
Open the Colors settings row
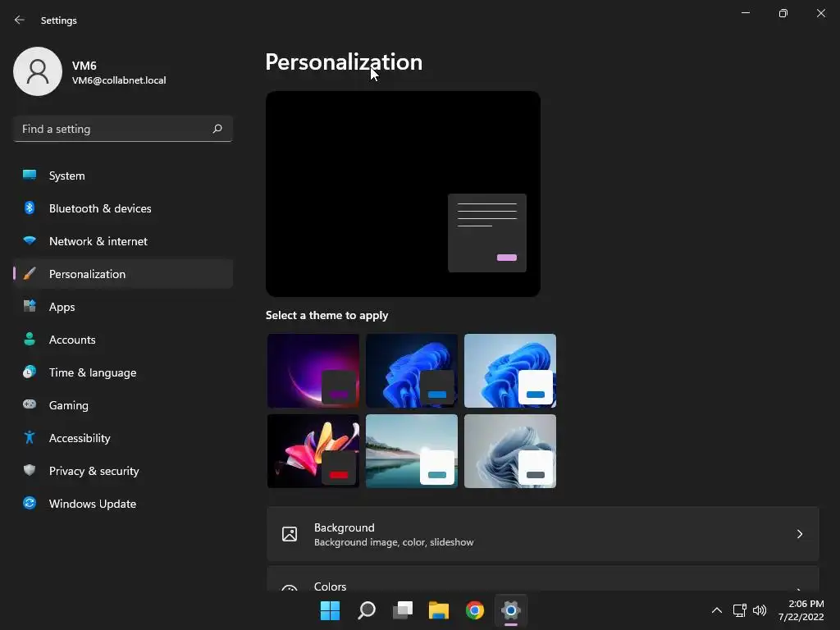[x=543, y=578]
